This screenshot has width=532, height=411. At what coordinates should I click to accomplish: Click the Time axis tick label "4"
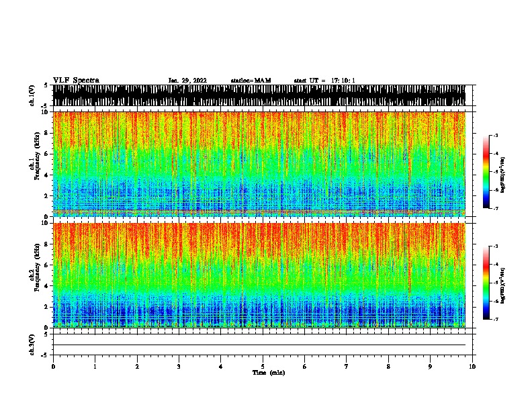pyautogui.click(x=221, y=367)
